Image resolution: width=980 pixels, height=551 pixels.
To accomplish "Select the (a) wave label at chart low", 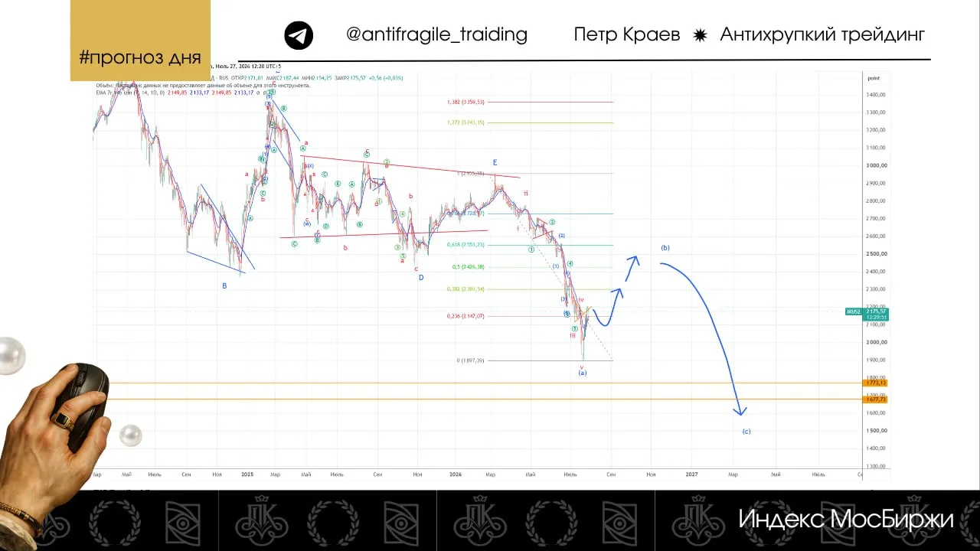I will pos(582,372).
